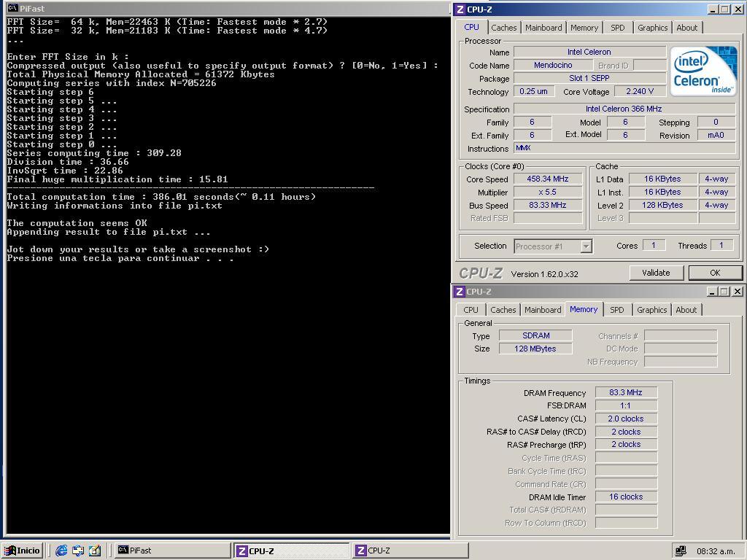Click the Code Name field Mendocino
Screen dimensions: 747x560
[x=553, y=65]
